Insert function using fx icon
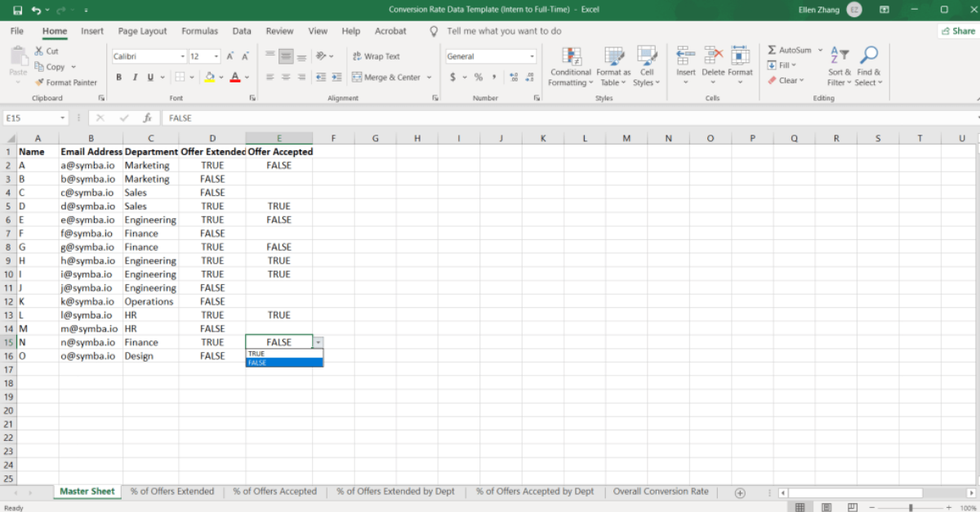Screen dimensions: 980x512 tap(147, 118)
